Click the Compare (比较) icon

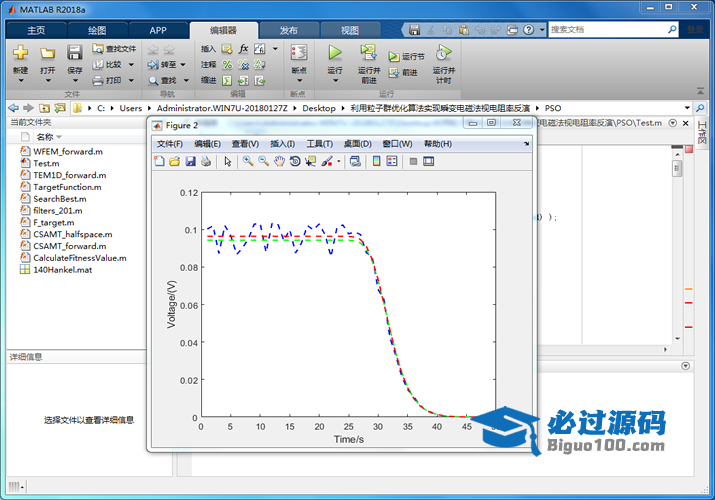[x=98, y=65]
